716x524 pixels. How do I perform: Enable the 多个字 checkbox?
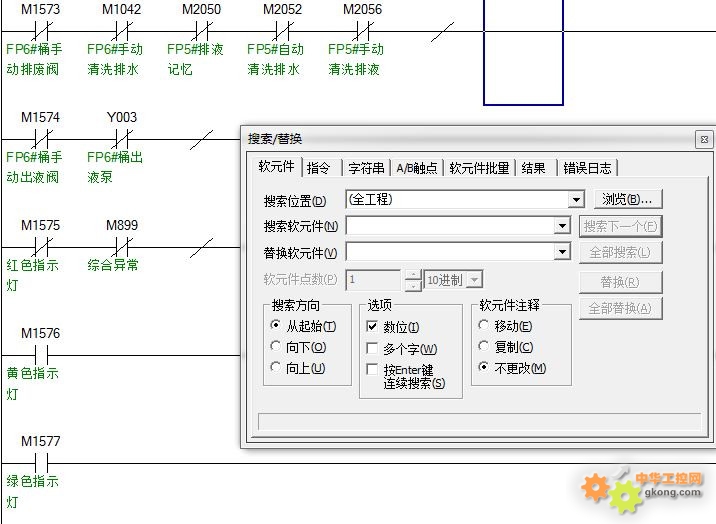point(372,348)
